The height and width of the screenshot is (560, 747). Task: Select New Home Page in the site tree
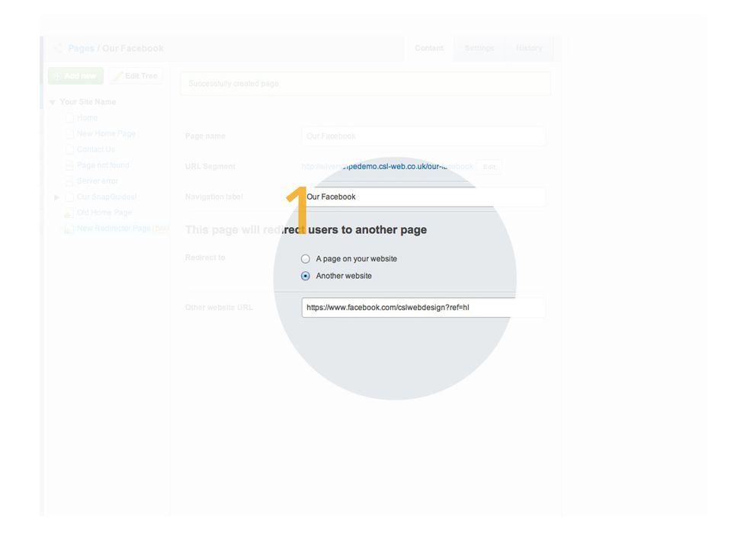(x=106, y=133)
